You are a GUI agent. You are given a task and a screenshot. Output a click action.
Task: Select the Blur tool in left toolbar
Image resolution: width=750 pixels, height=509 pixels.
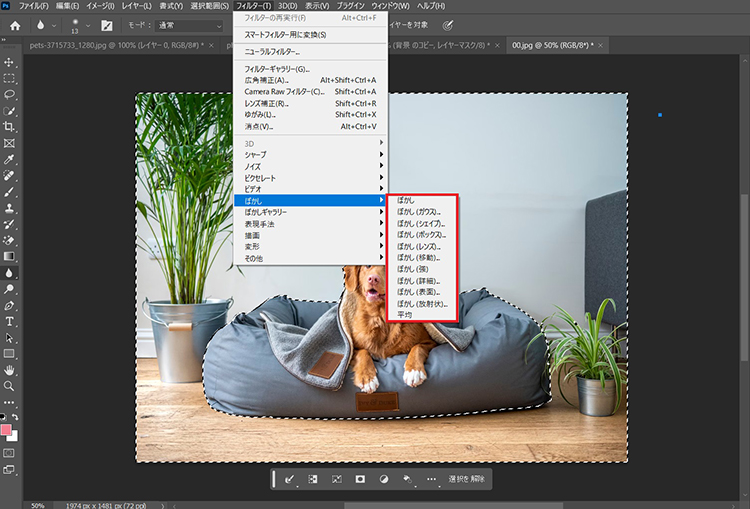[9, 273]
